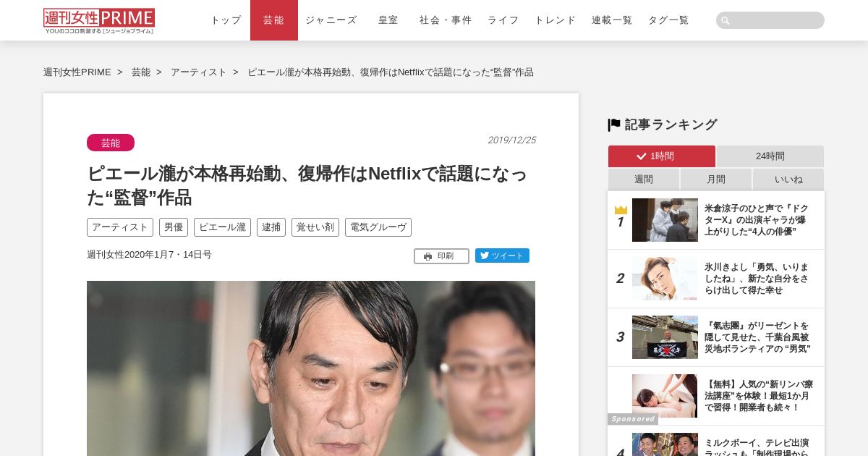The width and height of the screenshot is (868, 456).
Task: Click the 芸能 breadcrumb link
Action: [141, 72]
